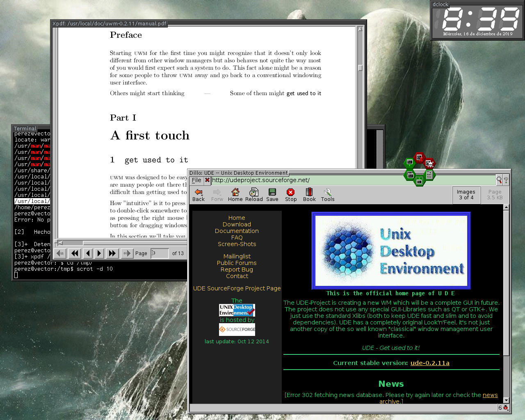Go to next page in Xpdf

tap(99, 253)
